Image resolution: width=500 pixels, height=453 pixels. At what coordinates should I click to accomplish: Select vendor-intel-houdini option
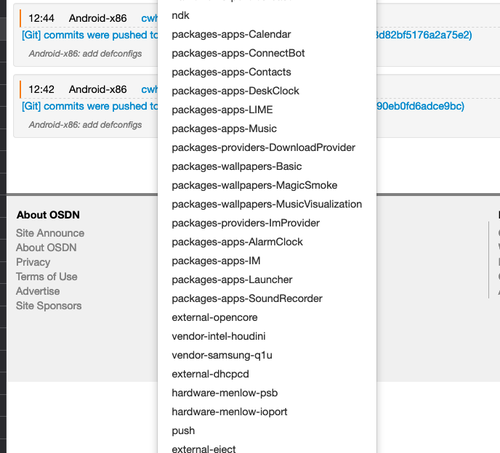coord(267,336)
